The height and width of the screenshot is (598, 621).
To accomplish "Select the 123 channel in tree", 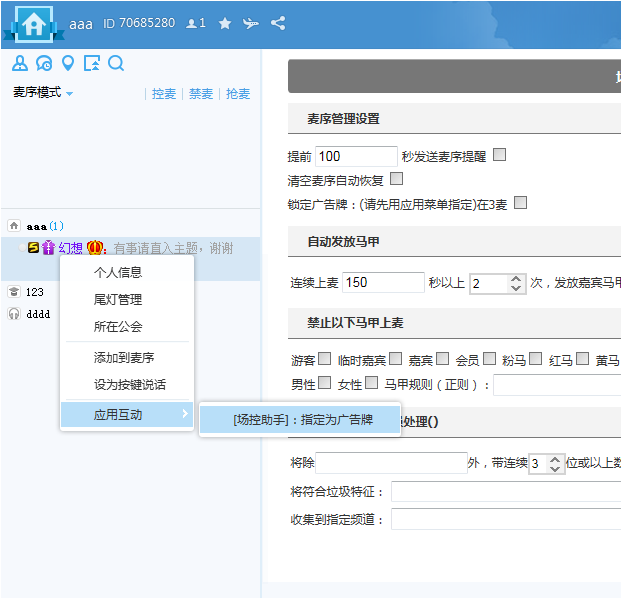I will point(35,292).
